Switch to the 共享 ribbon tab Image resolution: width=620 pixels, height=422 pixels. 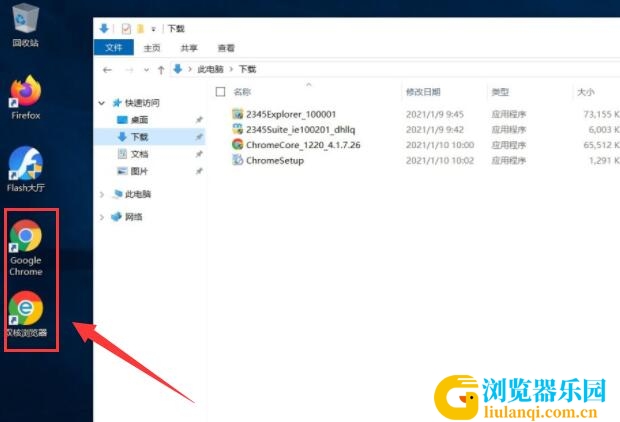[x=189, y=48]
